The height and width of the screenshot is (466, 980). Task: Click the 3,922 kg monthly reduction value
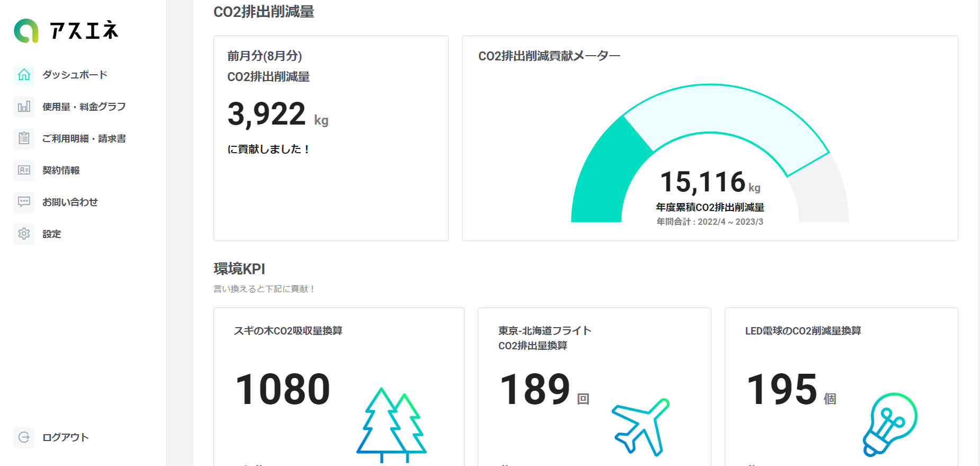click(x=267, y=115)
